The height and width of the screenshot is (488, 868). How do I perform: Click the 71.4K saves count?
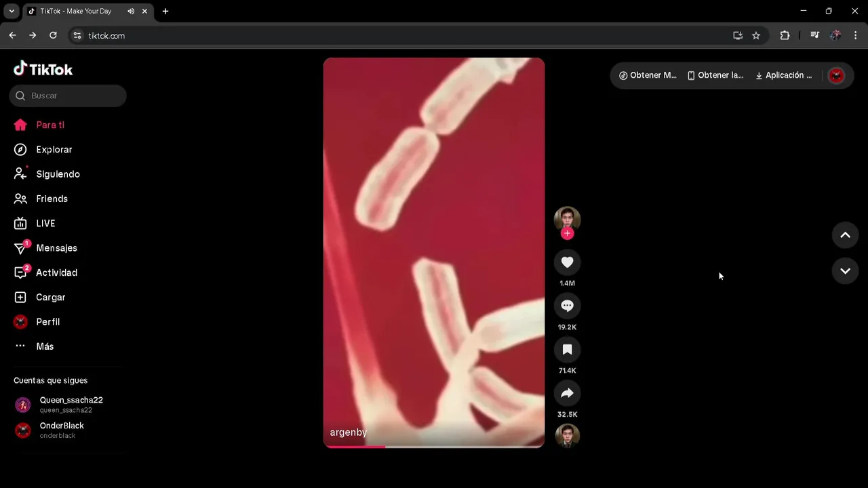(568, 371)
